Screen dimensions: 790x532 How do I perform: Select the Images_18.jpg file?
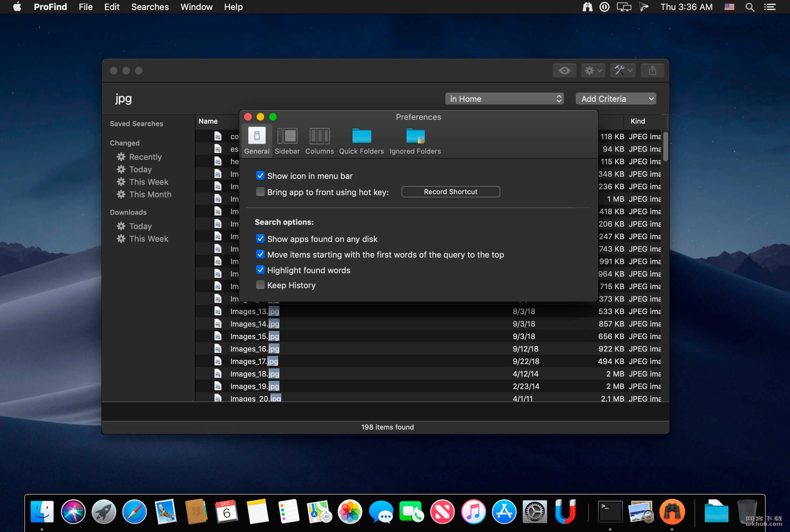tap(427, 373)
